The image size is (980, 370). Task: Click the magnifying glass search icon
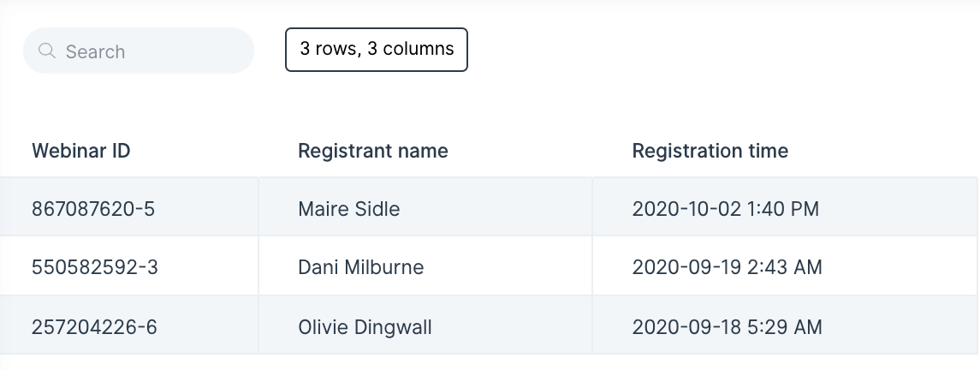(47, 51)
